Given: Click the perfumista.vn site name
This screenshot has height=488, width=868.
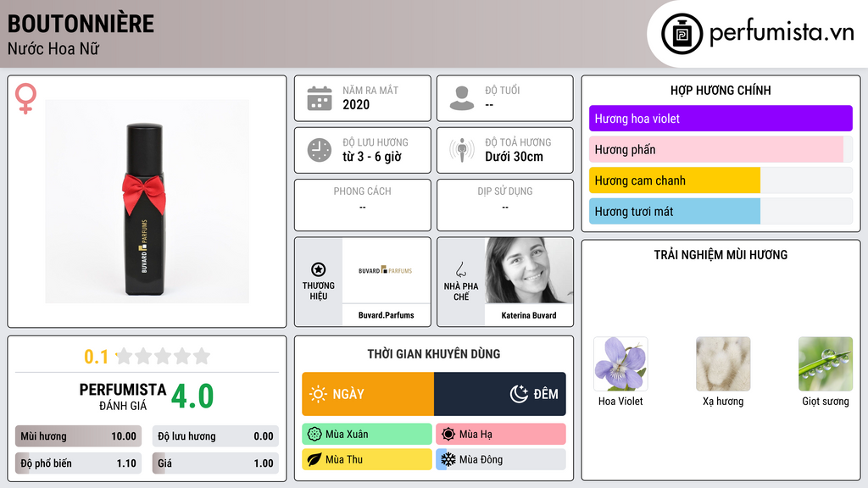Looking at the screenshot, I should (782, 33).
